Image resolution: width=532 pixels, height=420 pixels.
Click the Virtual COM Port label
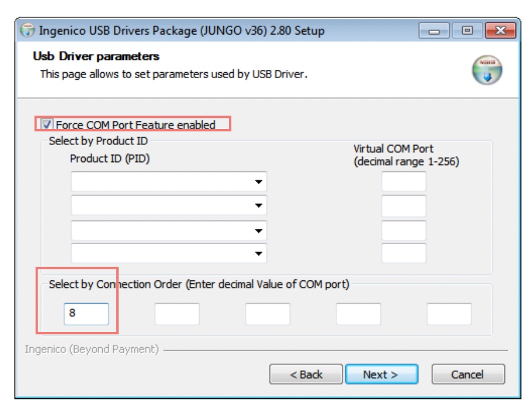[406, 155]
